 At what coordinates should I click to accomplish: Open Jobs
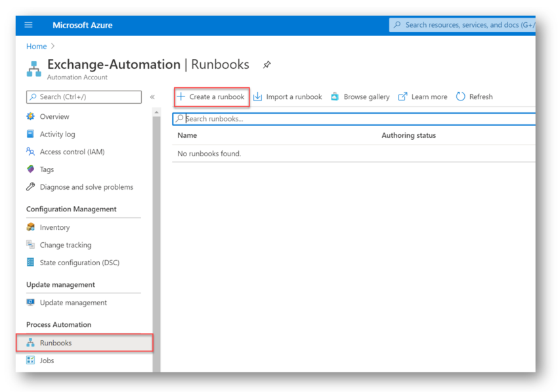tap(47, 360)
